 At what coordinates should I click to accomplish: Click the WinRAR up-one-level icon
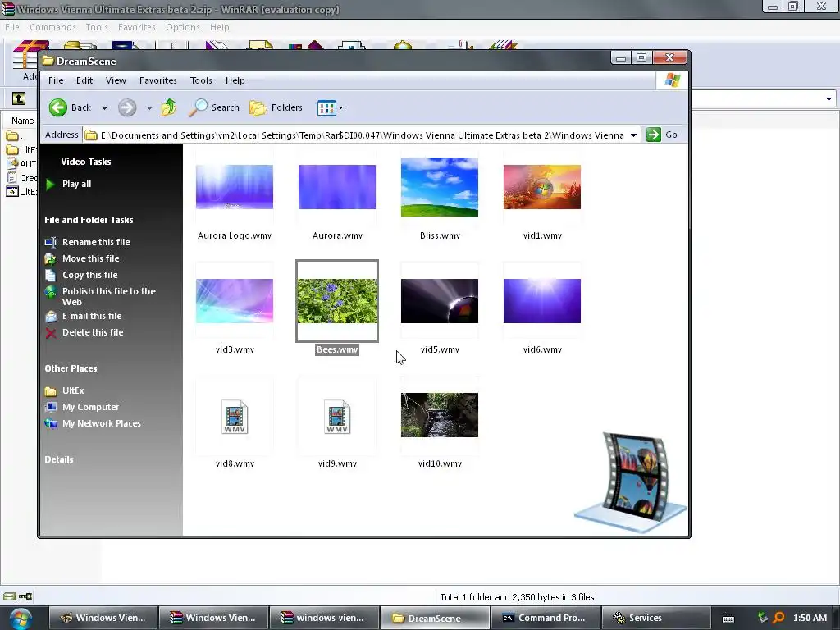pyautogui.click(x=19, y=98)
